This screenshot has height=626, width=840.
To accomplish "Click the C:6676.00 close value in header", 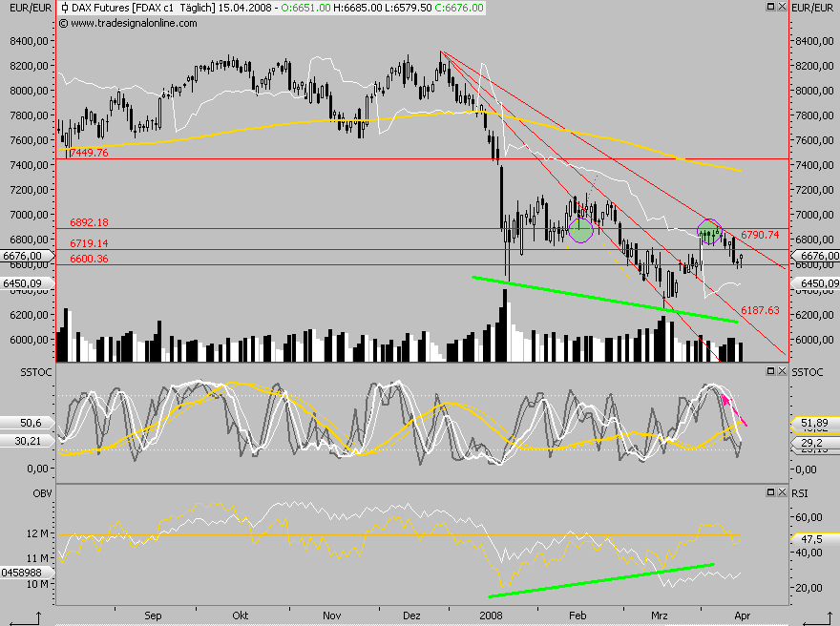I will 458,8.
